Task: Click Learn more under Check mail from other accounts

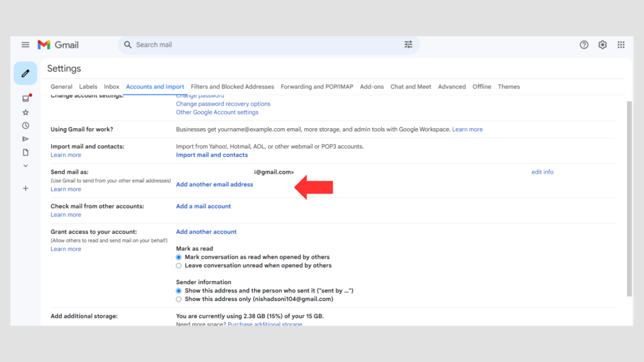Action: coord(65,215)
